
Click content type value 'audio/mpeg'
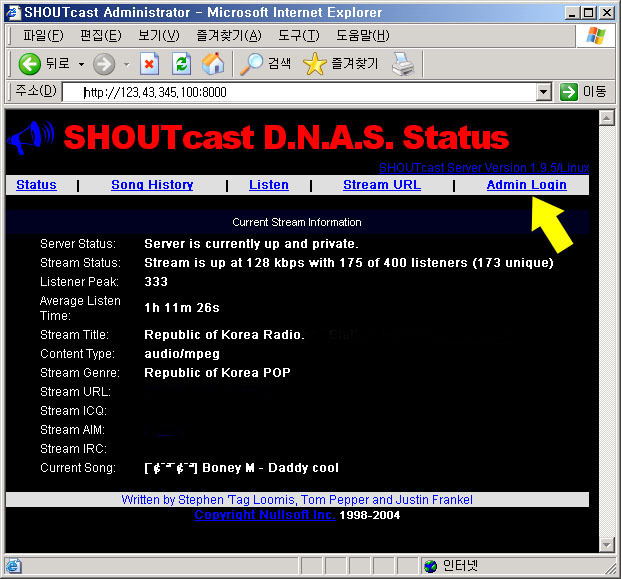182,354
